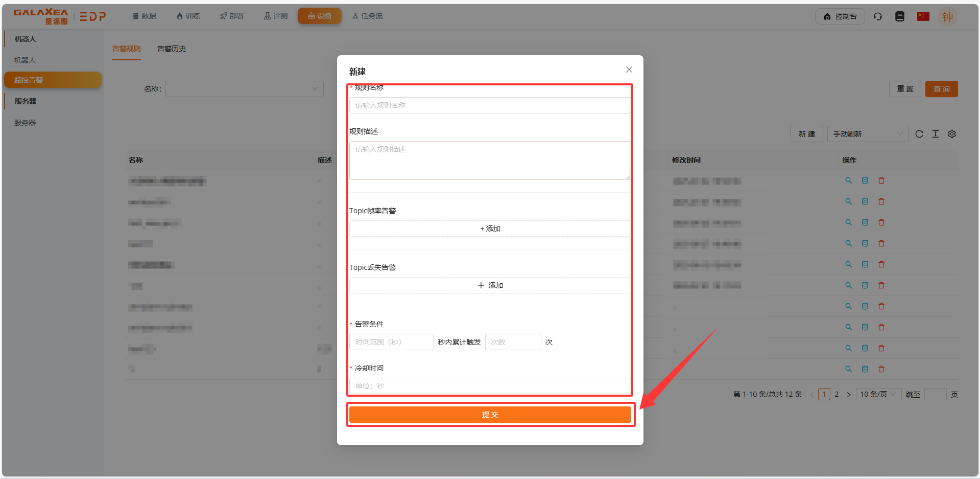This screenshot has width=980, height=479.
Task: Open the 10 条/页 page size dropdown
Action: pyautogui.click(x=877, y=394)
